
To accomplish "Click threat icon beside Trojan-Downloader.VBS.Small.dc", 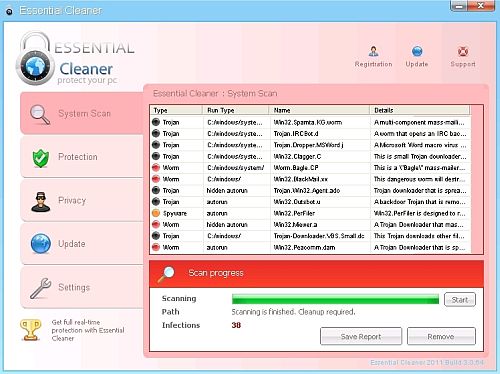I will pyautogui.click(x=156, y=236).
